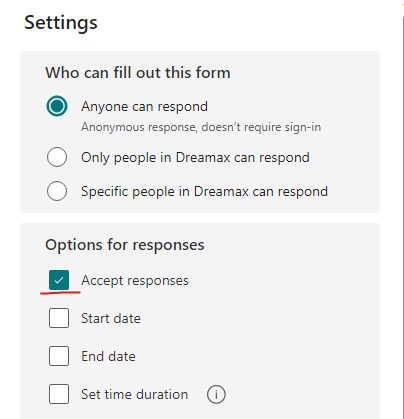Select the Anyone can respond radio button

[57, 106]
